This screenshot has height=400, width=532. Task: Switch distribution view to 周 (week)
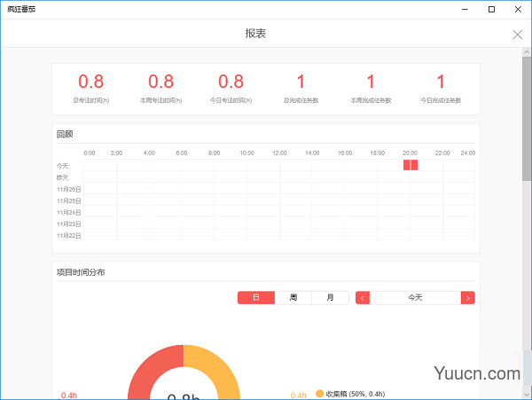click(x=293, y=297)
